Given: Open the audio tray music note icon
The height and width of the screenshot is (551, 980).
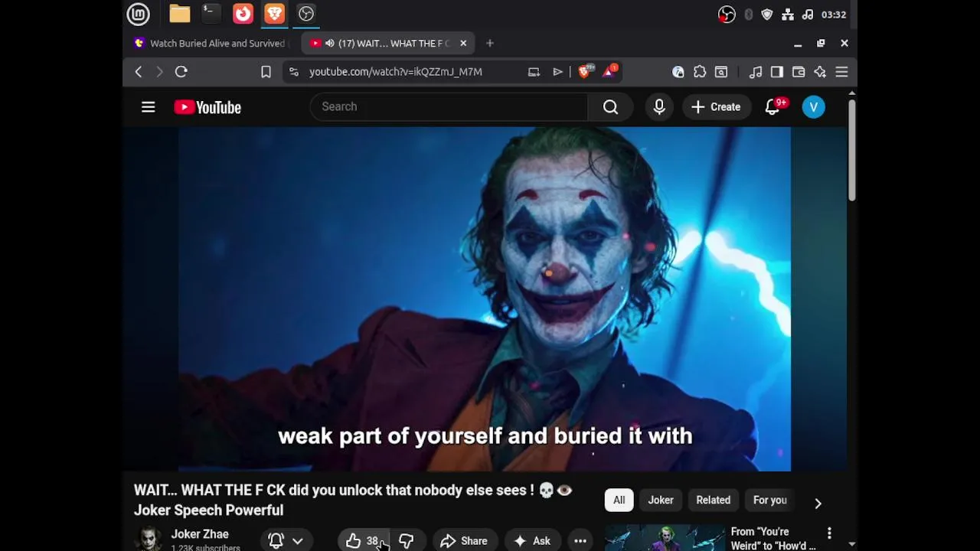Looking at the screenshot, I should pyautogui.click(x=808, y=15).
